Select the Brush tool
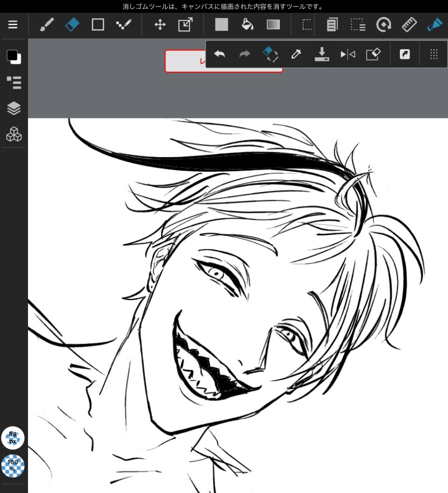 [x=46, y=25]
